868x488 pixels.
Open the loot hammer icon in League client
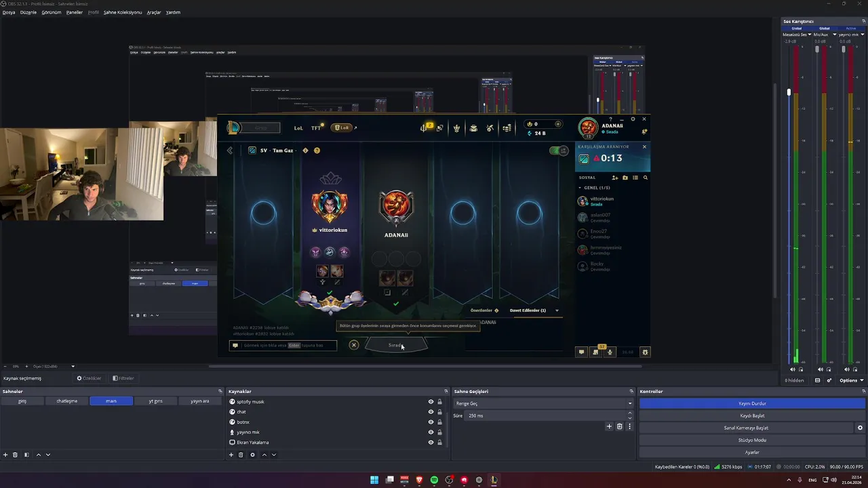click(x=490, y=128)
